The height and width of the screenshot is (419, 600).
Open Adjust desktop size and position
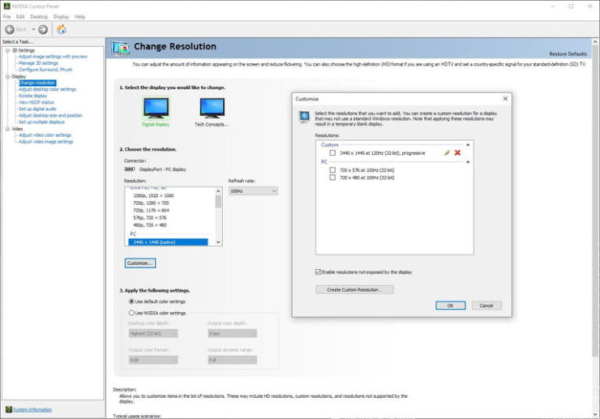tap(51, 115)
